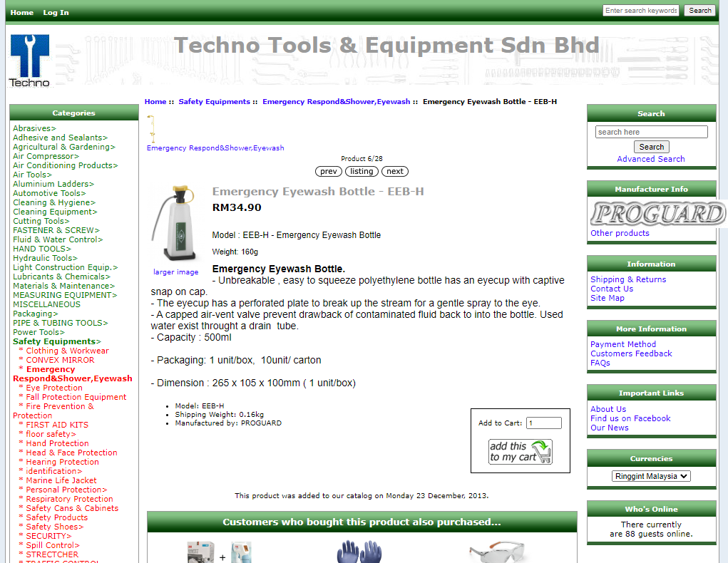
Task: Open the FIRST AID KITS subcategory
Action: click(x=57, y=425)
